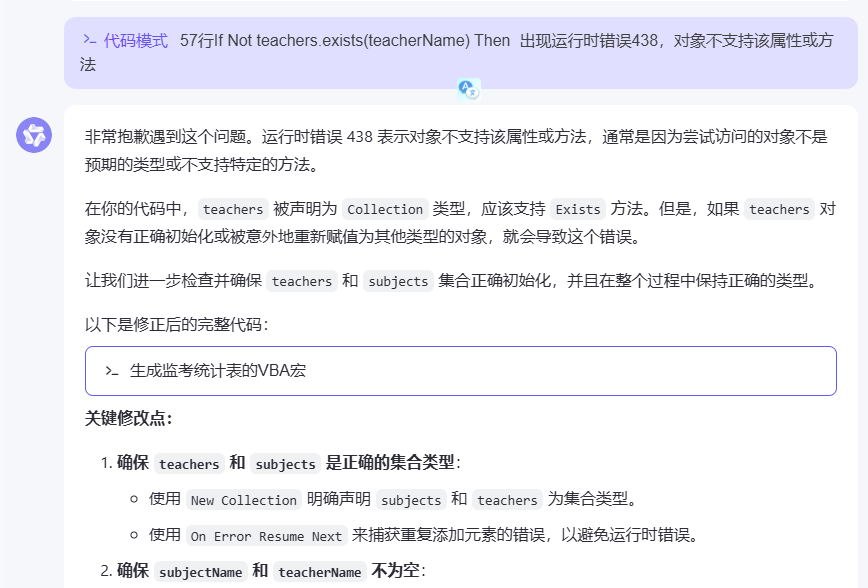Click the first inline code chip 'teachers'
The width and height of the screenshot is (868, 588).
tap(233, 209)
